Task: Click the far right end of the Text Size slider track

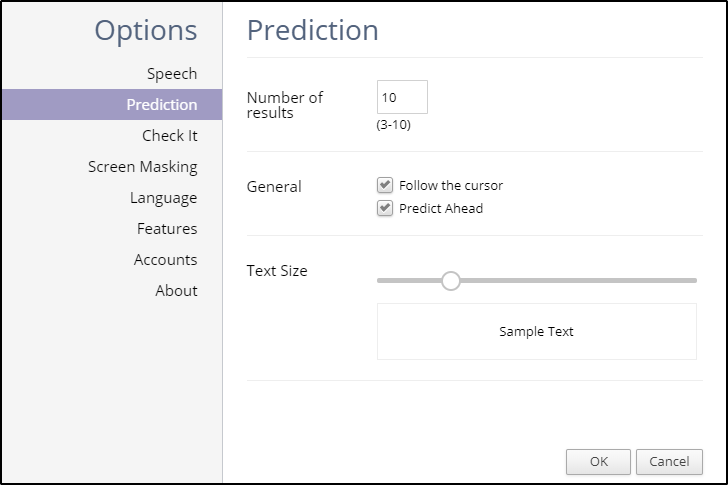Action: click(694, 281)
